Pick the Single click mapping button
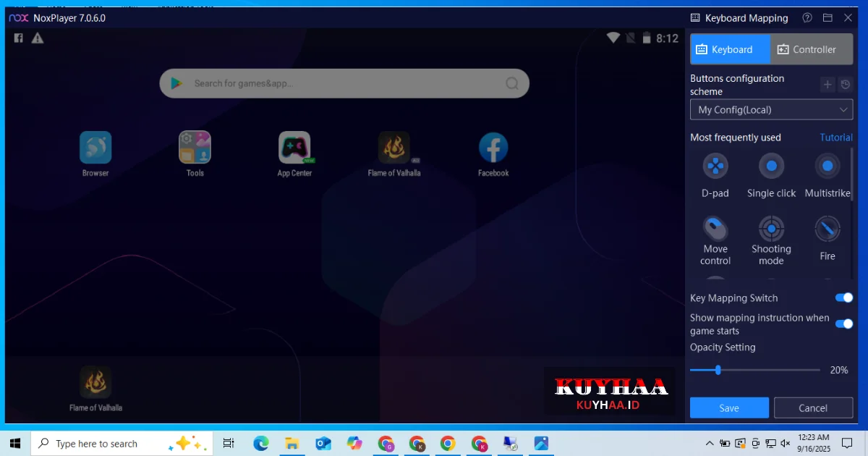Image resolution: width=868 pixels, height=456 pixels. pos(771,166)
